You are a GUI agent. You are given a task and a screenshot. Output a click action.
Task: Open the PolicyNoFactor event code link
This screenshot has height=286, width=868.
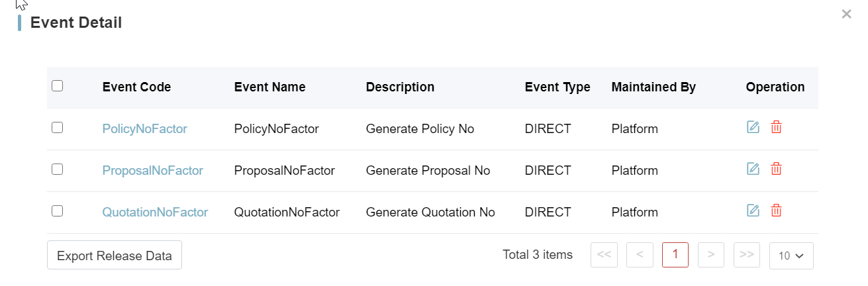pos(144,129)
